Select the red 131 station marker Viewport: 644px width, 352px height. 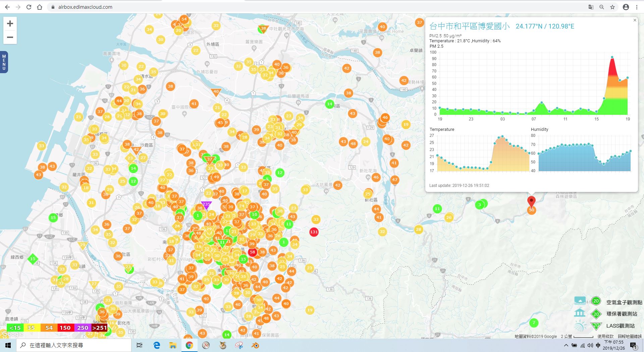pyautogui.click(x=314, y=232)
